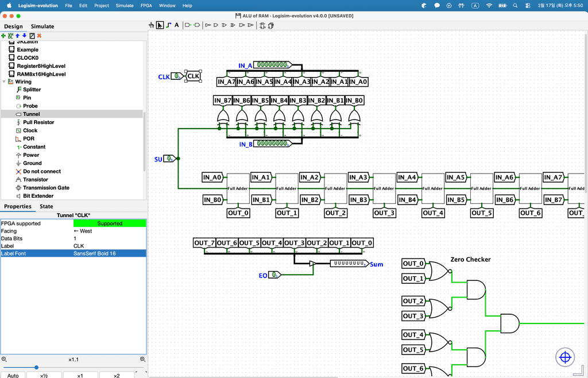Toggle the CLK input pin value
588x378 pixels.
177,76
